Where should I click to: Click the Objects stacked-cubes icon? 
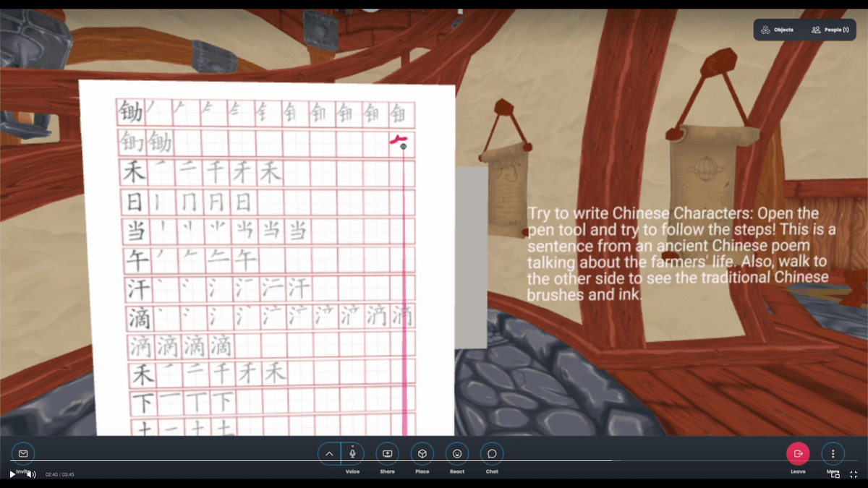point(765,30)
